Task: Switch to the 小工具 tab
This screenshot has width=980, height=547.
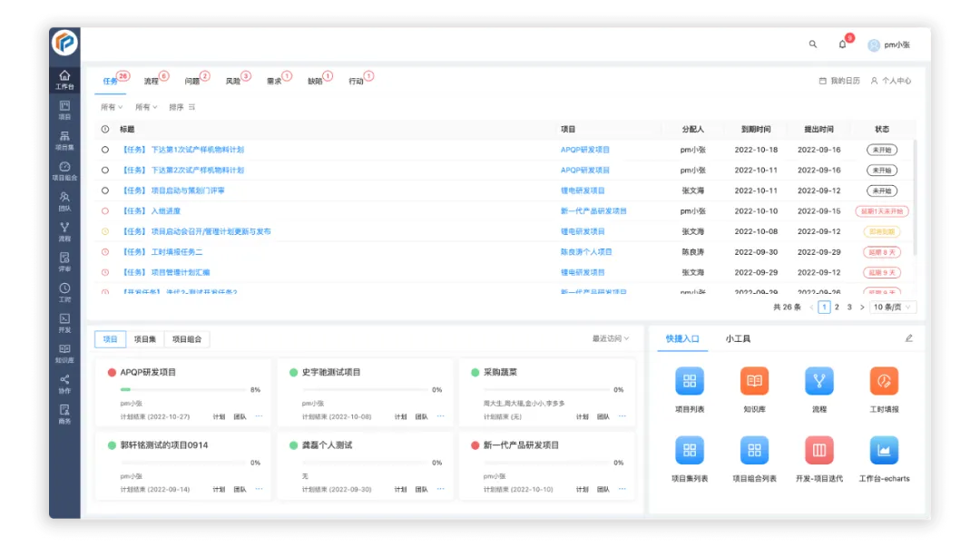Action: [738, 339]
